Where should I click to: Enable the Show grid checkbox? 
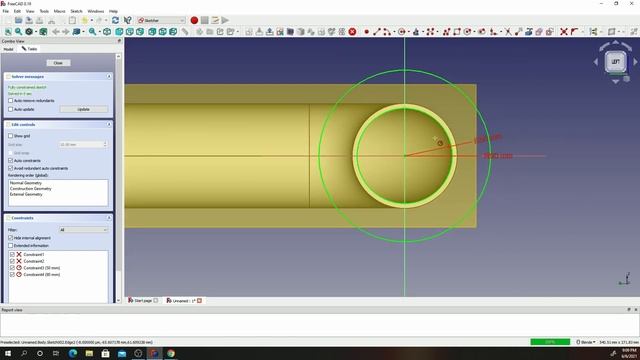pos(11,136)
